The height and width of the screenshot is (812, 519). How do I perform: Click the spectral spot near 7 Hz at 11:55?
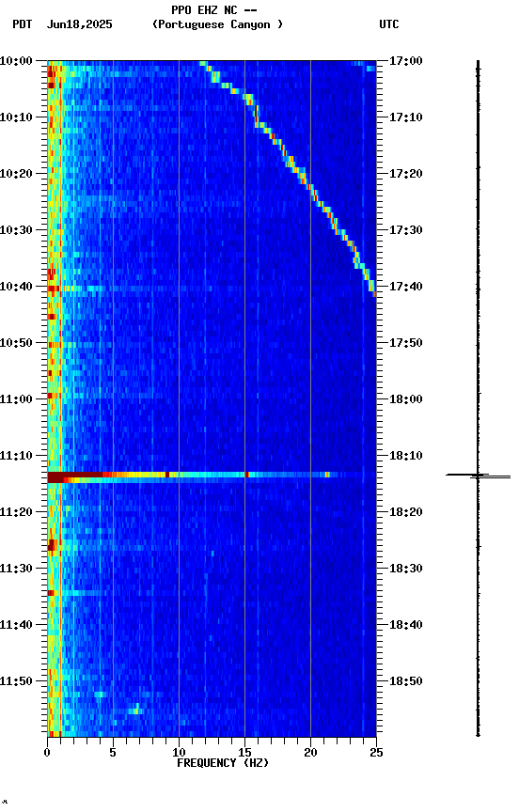click(135, 710)
